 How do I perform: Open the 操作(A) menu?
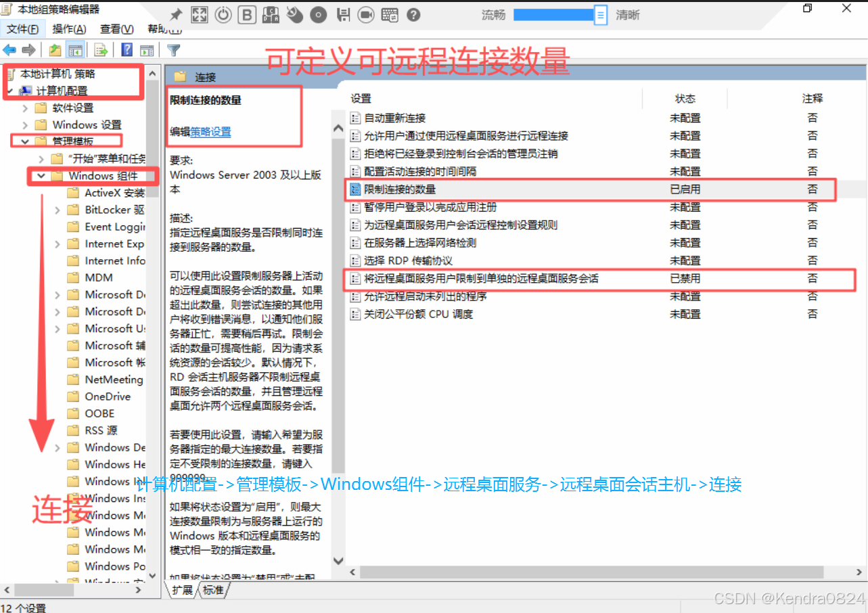(x=68, y=29)
